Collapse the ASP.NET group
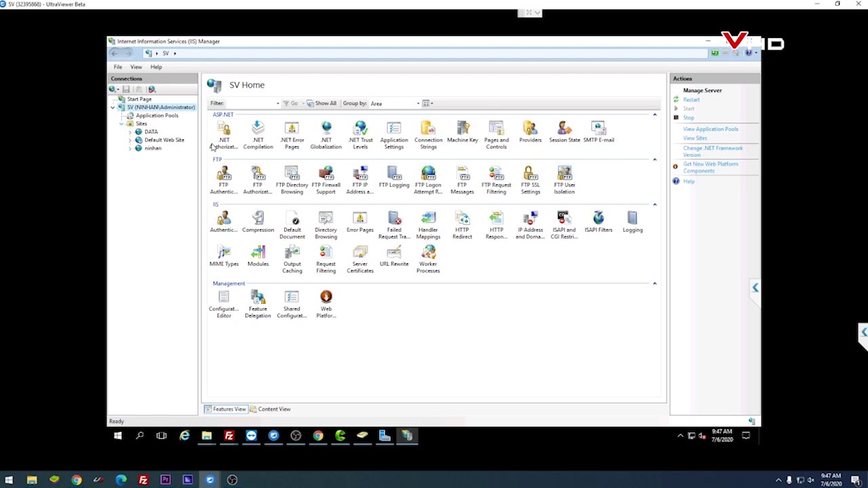The width and height of the screenshot is (868, 488). point(654,115)
